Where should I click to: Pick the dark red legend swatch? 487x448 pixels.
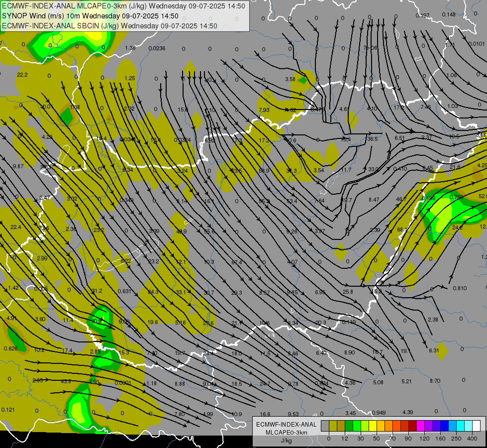tap(412, 426)
